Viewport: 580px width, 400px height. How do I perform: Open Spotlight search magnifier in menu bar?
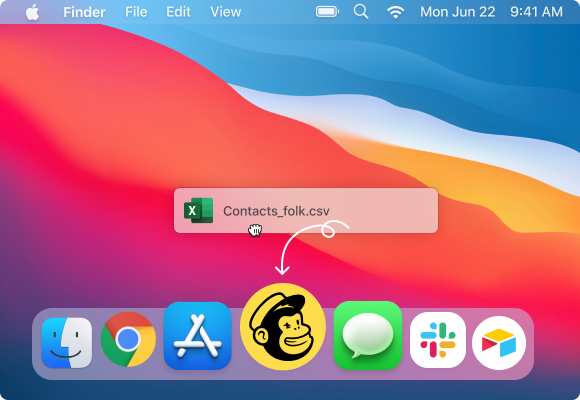(361, 12)
